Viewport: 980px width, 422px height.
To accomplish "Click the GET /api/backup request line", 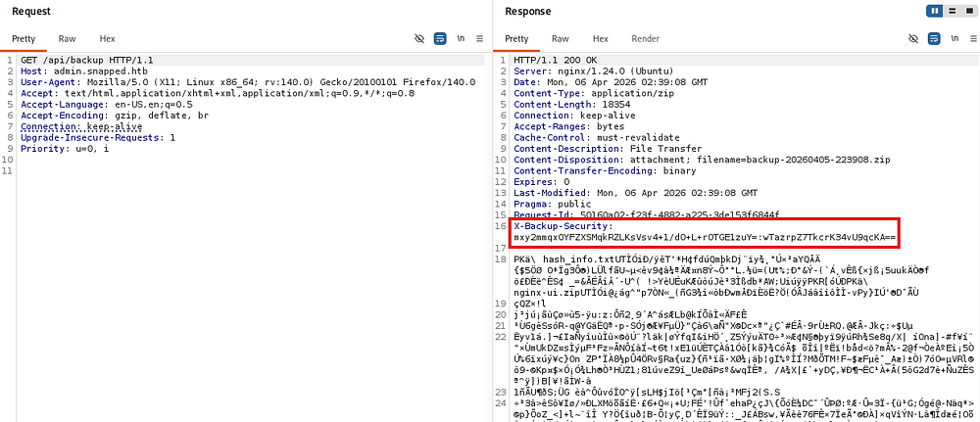I will [x=86, y=61].
